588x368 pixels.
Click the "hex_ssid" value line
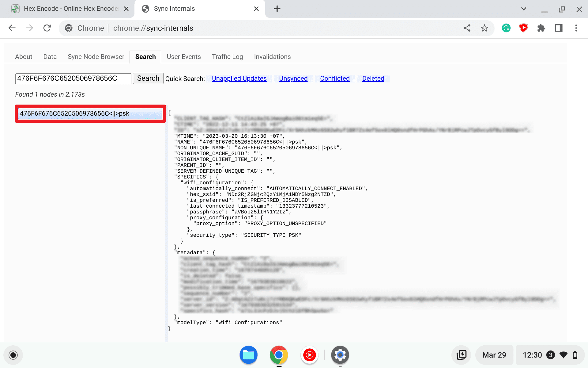pyautogui.click(x=261, y=194)
